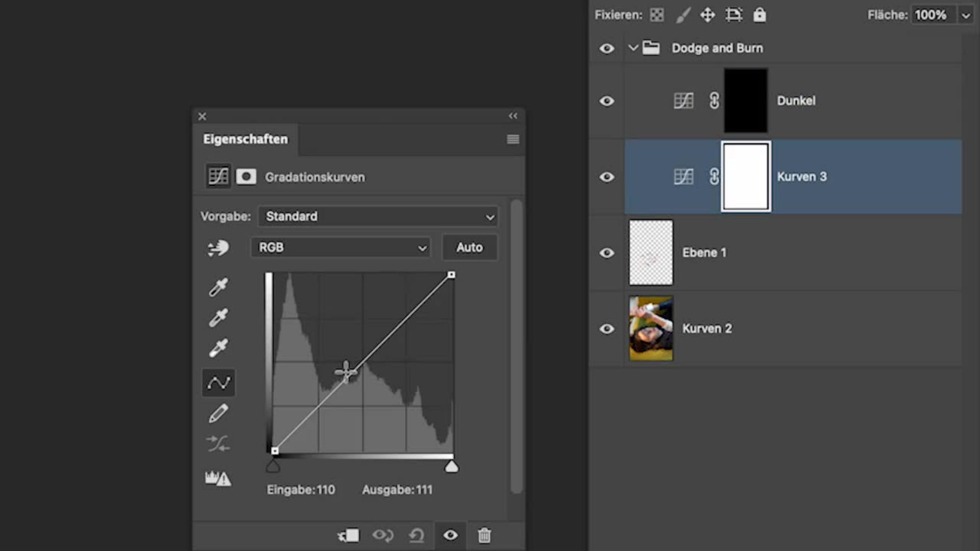980x551 pixels.
Task: Activate the on-image targeted adjustment tool
Action: click(218, 248)
